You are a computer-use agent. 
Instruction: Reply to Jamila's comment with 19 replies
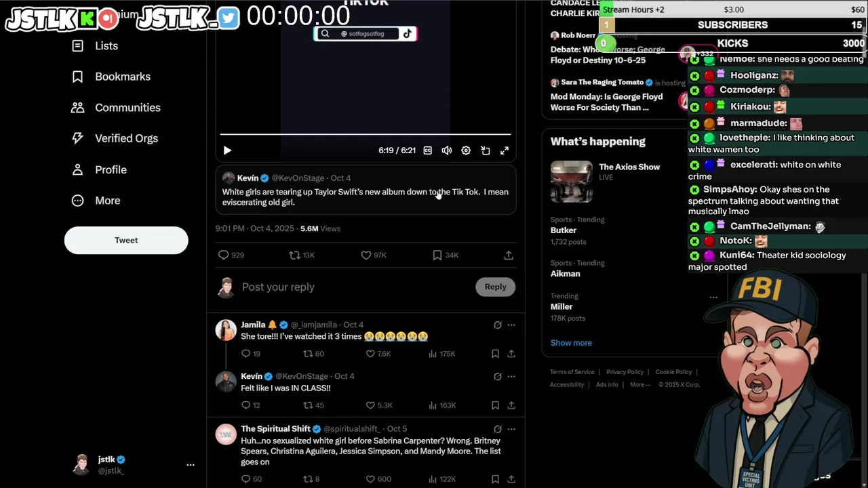pyautogui.click(x=251, y=354)
